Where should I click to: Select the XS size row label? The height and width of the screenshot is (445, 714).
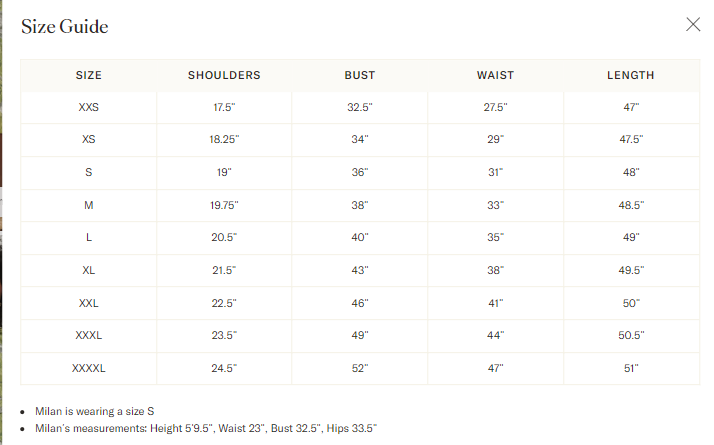89,140
